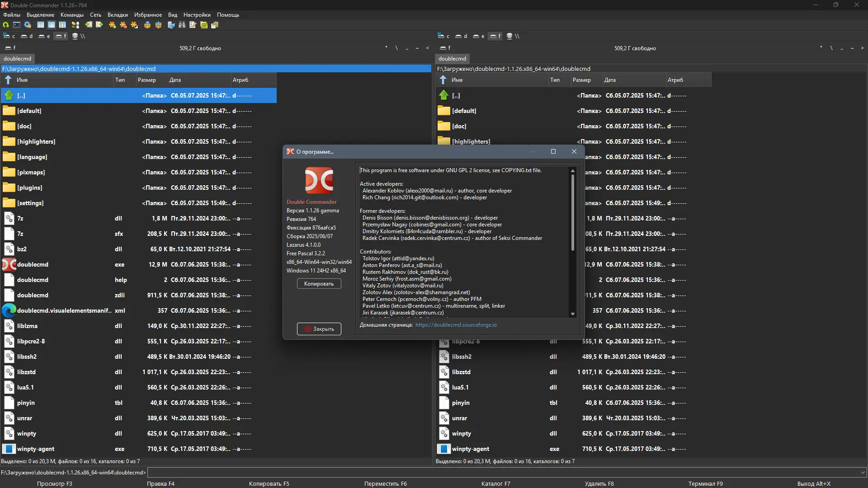Open the Избранное menu
The image size is (868, 488).
pos(148,15)
